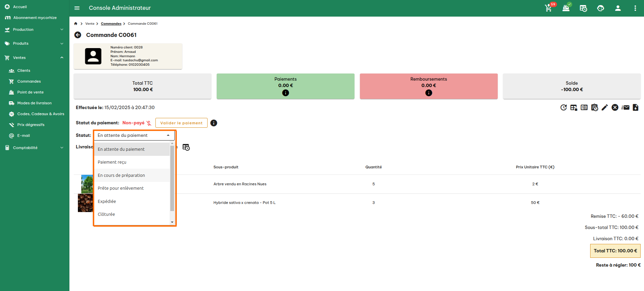Select 'Prête pour enlèvement' status
Image resolution: width=644 pixels, height=291 pixels.
(x=132, y=188)
